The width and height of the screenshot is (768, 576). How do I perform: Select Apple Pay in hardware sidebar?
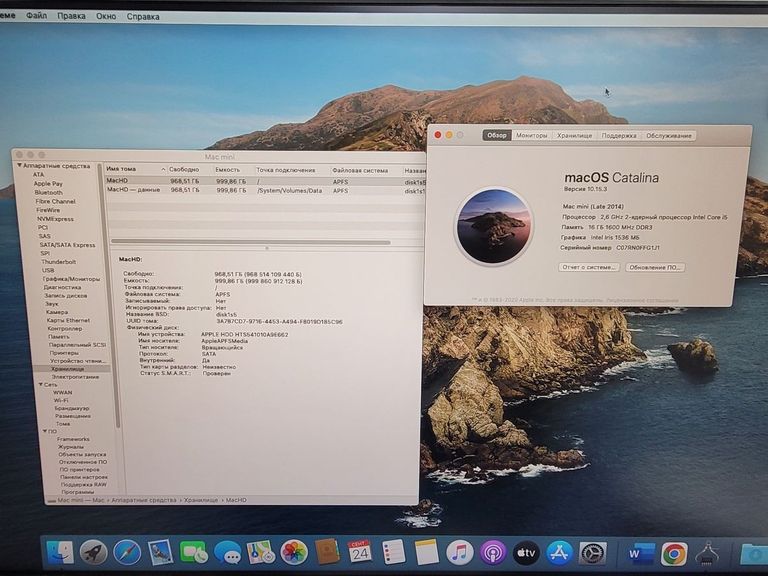click(x=48, y=184)
